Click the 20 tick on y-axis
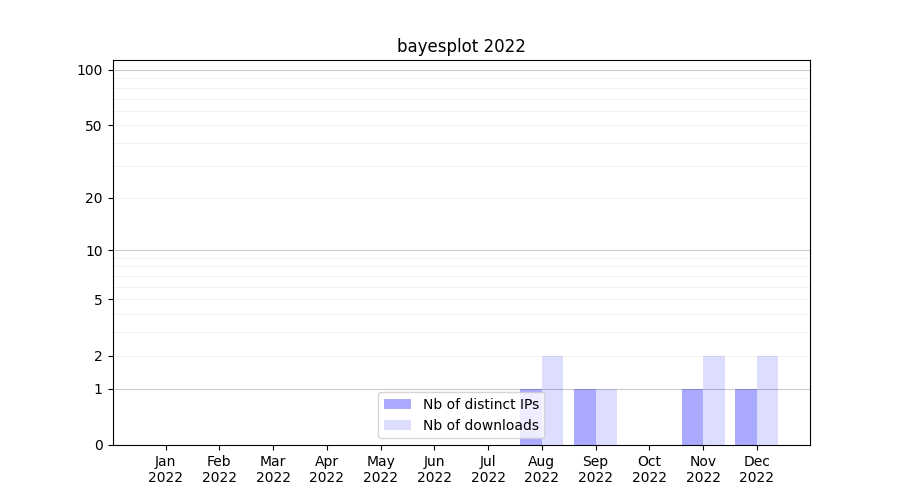This screenshot has height=500, width=900. tap(94, 198)
